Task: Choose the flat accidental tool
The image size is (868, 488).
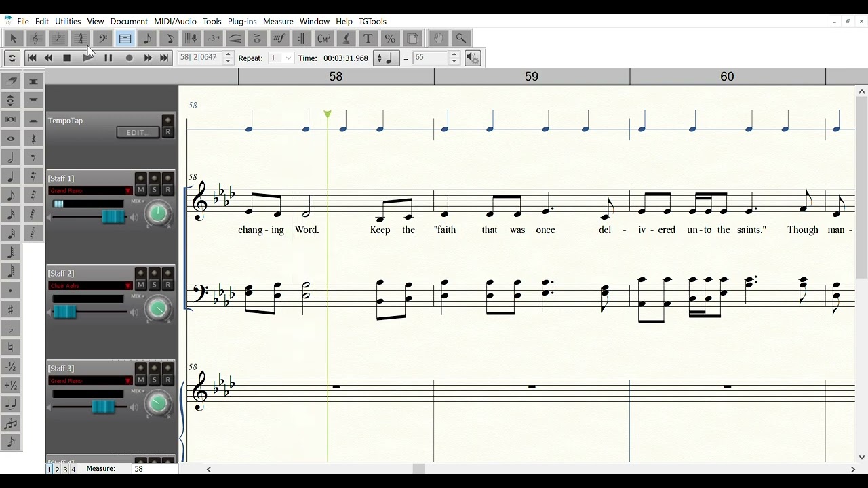Action: pyautogui.click(x=11, y=329)
